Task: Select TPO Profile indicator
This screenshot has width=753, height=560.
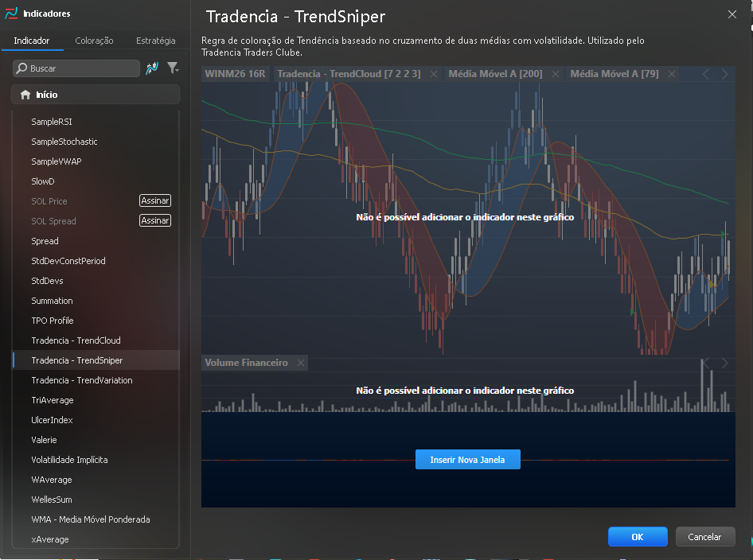Action: 96,321
